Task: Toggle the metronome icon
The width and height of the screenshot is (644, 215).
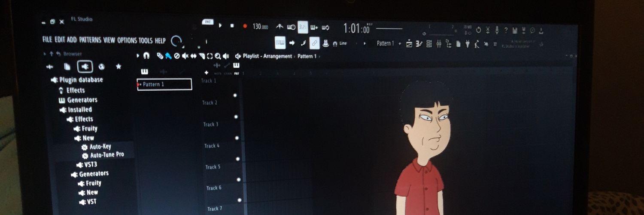Action: pos(279,27)
